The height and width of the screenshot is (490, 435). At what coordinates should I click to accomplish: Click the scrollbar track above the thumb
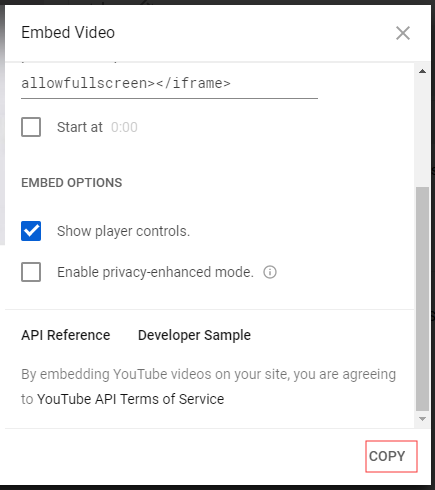click(422, 132)
